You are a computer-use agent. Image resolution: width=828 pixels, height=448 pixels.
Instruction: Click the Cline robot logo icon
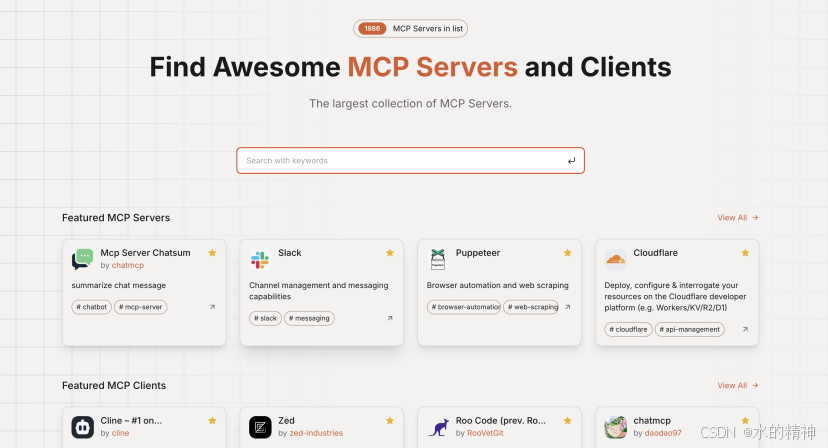point(82,427)
